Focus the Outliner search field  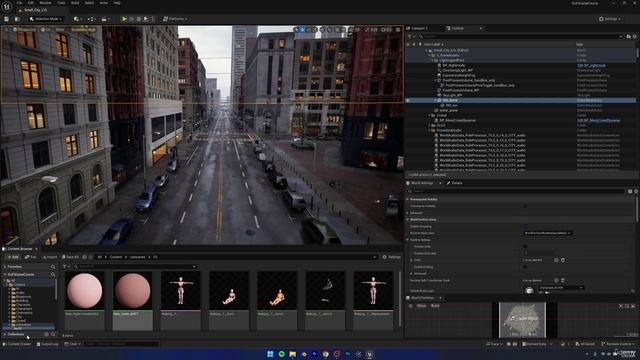(520, 36)
